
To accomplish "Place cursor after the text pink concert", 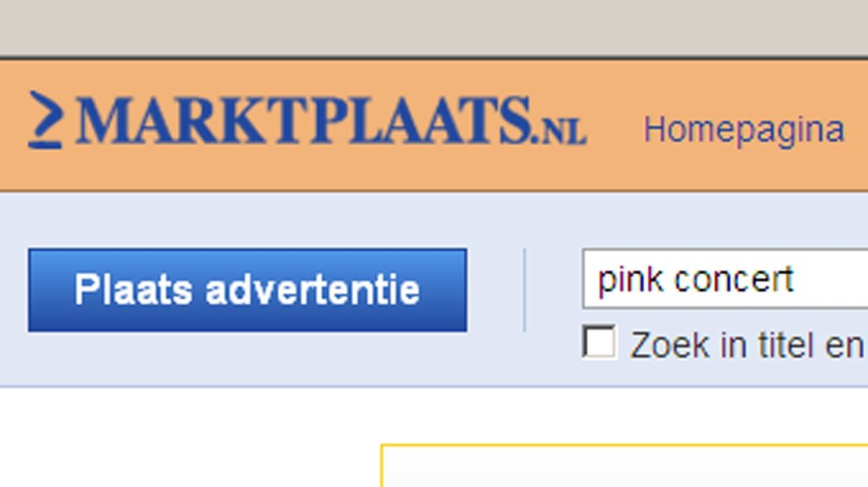I will [798, 280].
